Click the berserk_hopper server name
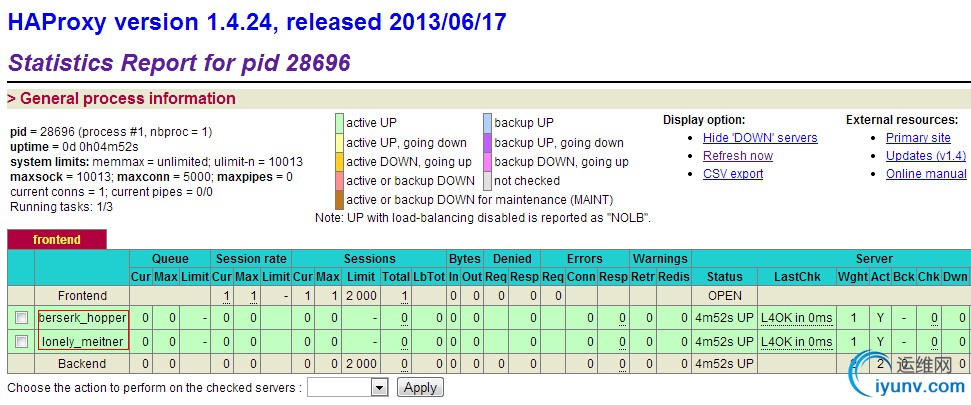 tap(82, 318)
